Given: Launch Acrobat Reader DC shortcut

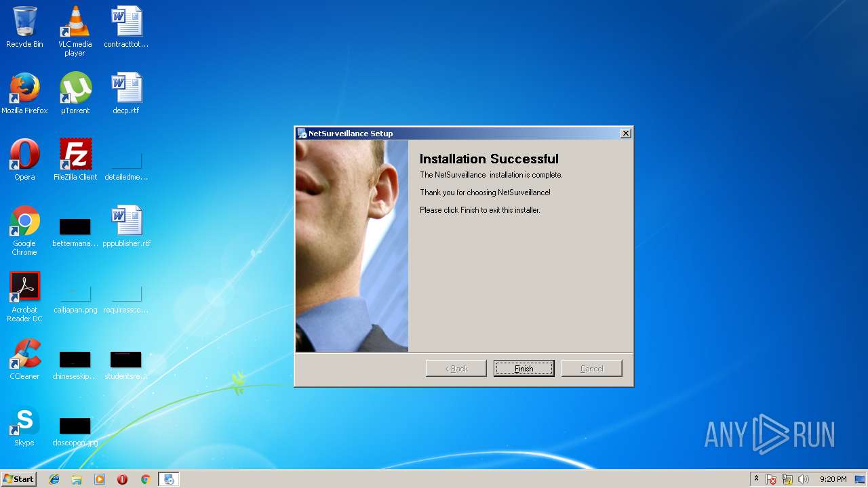Looking at the screenshot, I should (24, 297).
